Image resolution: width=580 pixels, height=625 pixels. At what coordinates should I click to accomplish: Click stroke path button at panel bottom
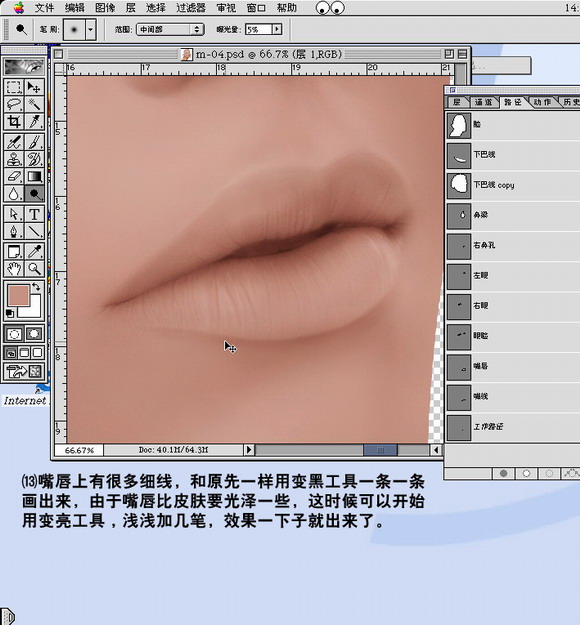coord(526,473)
